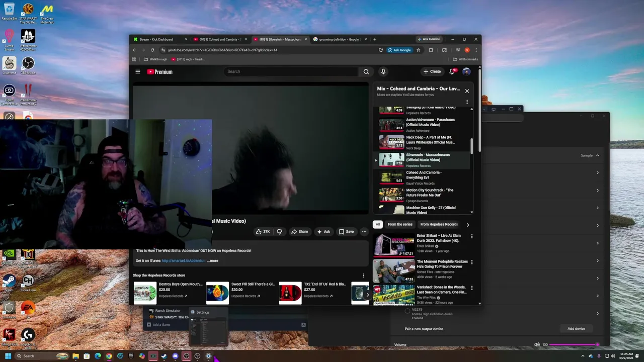Select the All filter chip
Screen dimensions: 644x362
click(x=378, y=224)
